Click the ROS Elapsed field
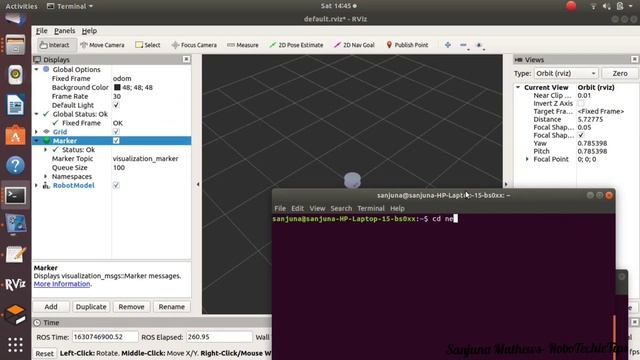Image resolution: width=640 pixels, height=360 pixels. pyautogui.click(x=219, y=337)
